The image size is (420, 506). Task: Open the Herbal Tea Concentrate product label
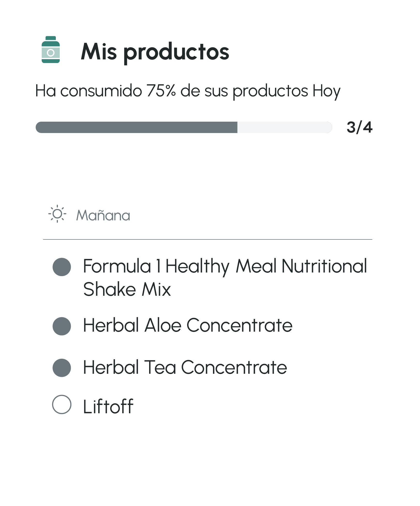tap(185, 367)
